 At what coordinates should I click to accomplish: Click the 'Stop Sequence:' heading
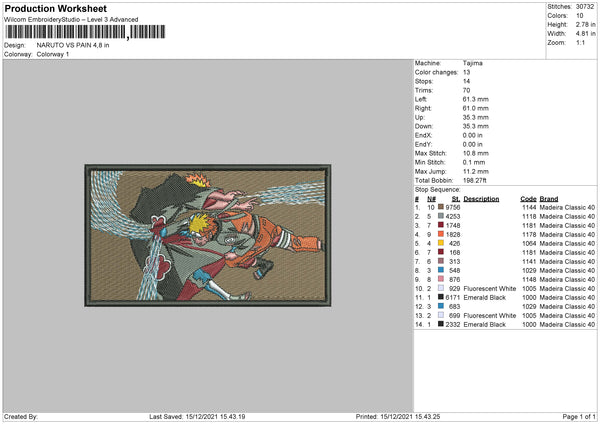click(x=437, y=189)
